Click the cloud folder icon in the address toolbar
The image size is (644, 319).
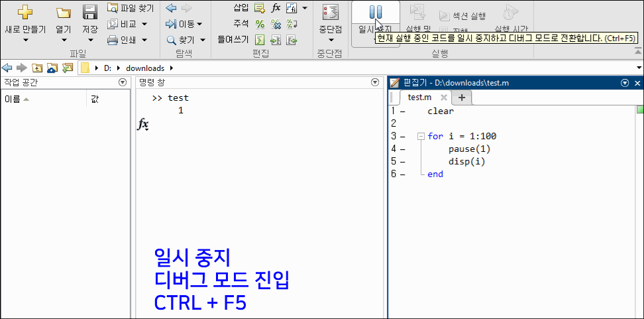click(x=52, y=68)
